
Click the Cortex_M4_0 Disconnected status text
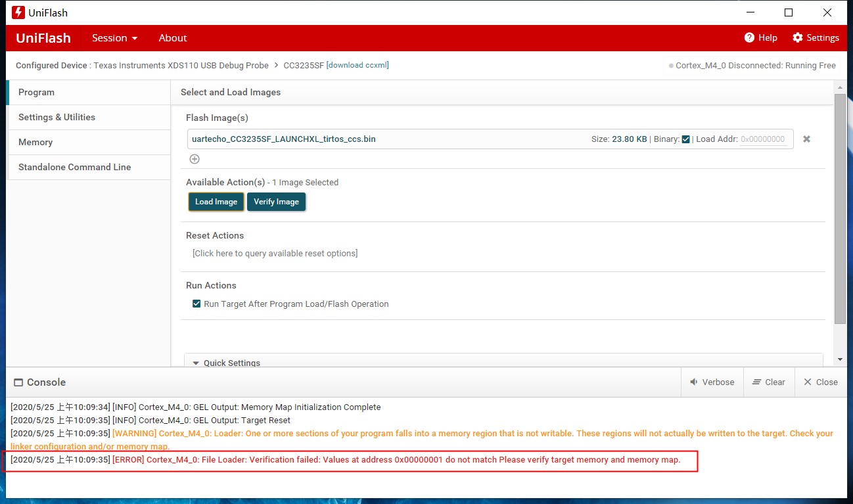coord(756,65)
